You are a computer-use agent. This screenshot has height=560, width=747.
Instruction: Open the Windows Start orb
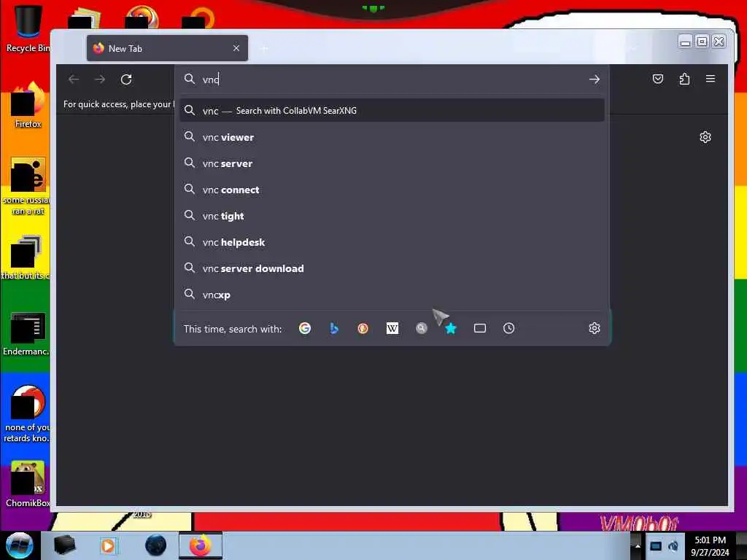point(19,545)
